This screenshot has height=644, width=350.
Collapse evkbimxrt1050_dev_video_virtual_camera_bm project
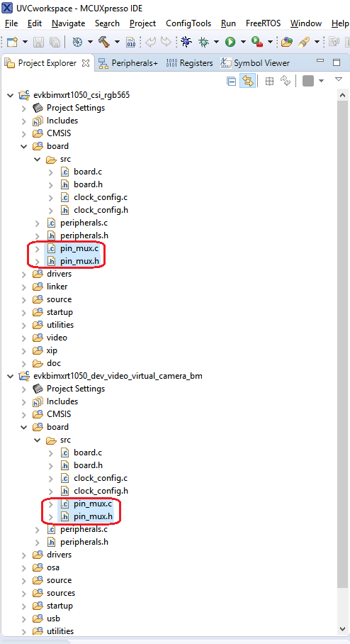(10, 376)
